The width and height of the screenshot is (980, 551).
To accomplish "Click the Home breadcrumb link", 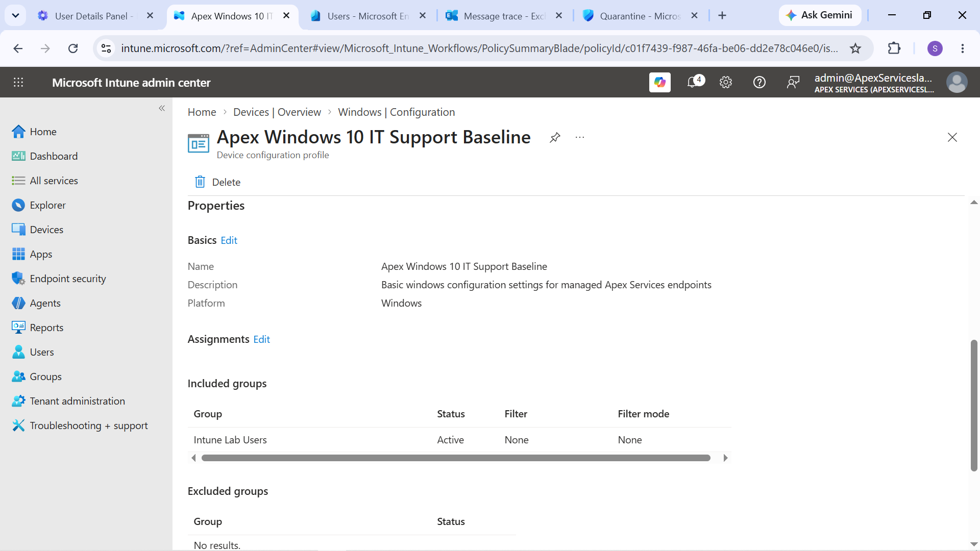I will coord(202,112).
